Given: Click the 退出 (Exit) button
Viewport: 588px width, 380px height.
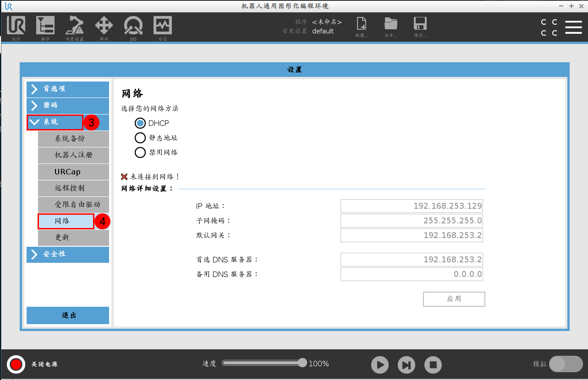Looking at the screenshot, I should tap(67, 315).
